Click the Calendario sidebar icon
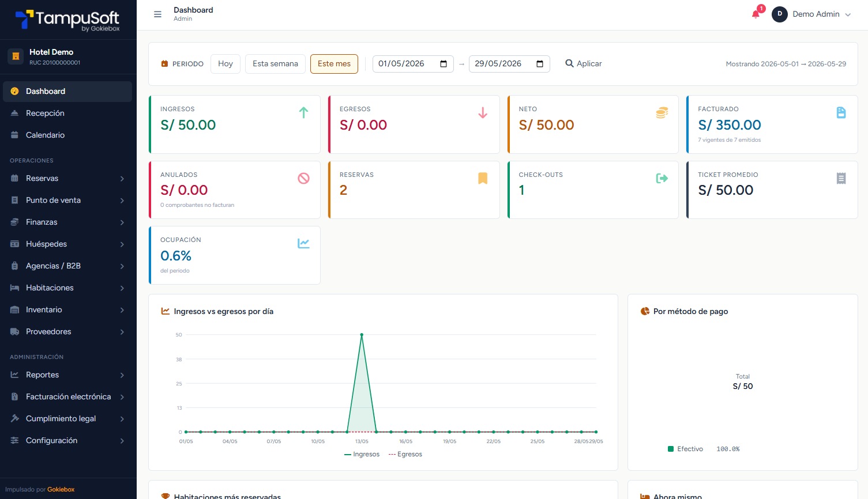This screenshot has width=868, height=499. tap(15, 135)
